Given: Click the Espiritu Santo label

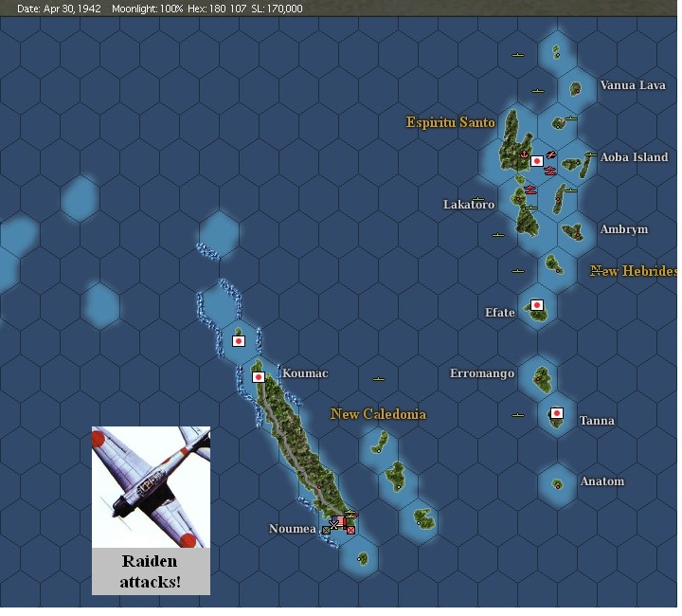Looking at the screenshot, I should tap(450, 122).
